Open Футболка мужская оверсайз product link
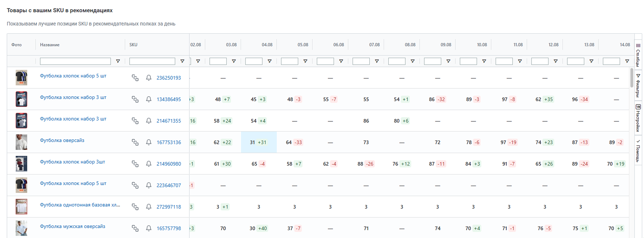Viewport: 644px width, 238px height. (x=73, y=226)
